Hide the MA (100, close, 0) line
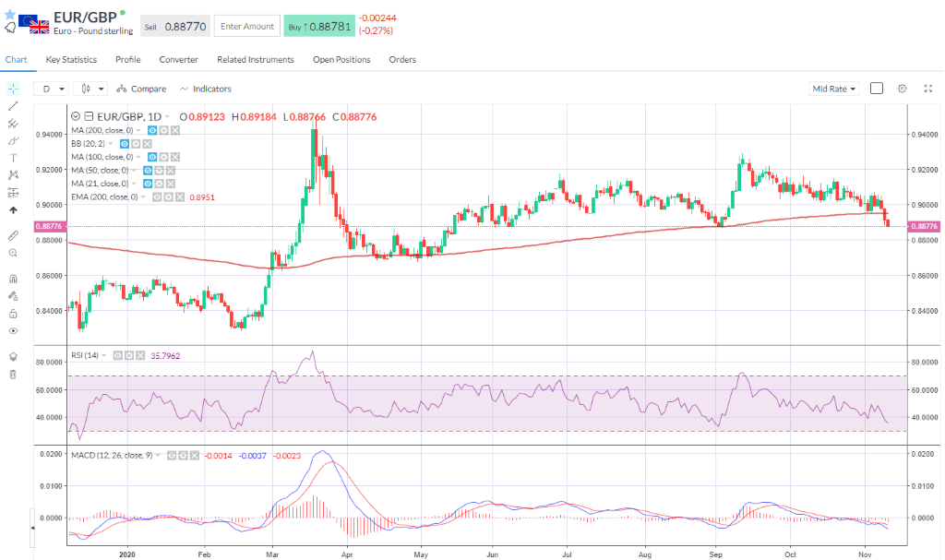This screenshot has width=945, height=560. pyautogui.click(x=152, y=157)
